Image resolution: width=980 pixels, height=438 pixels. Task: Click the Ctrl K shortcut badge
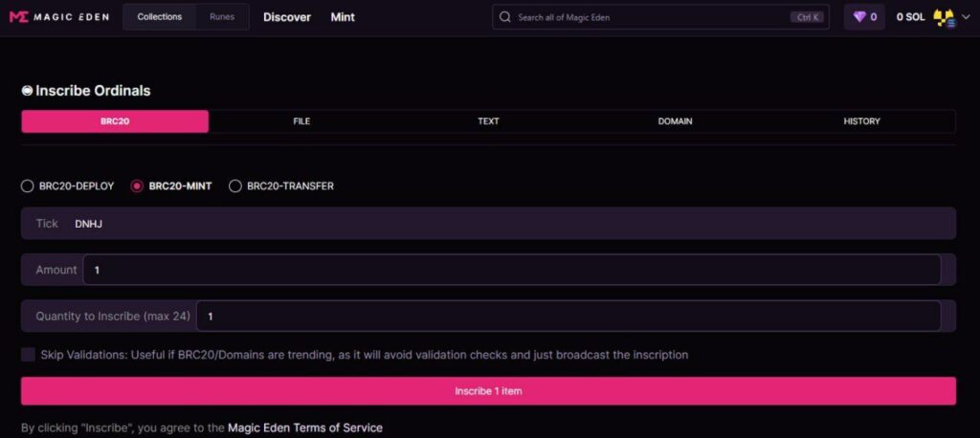point(808,17)
